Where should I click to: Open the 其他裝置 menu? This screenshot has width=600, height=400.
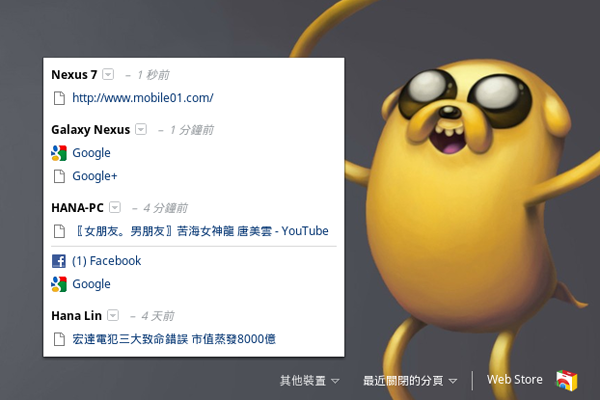click(x=310, y=380)
